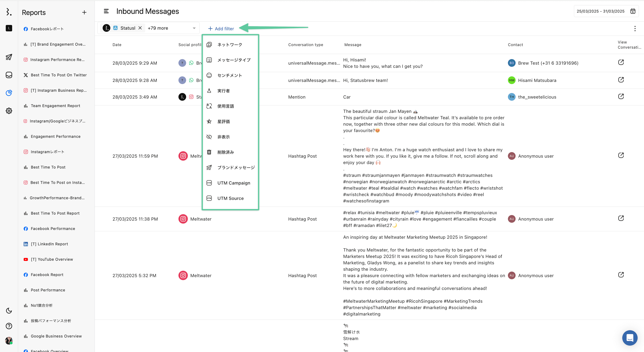Open Team Engagement Report in sidebar
This screenshot has height=352, width=644.
(x=56, y=106)
